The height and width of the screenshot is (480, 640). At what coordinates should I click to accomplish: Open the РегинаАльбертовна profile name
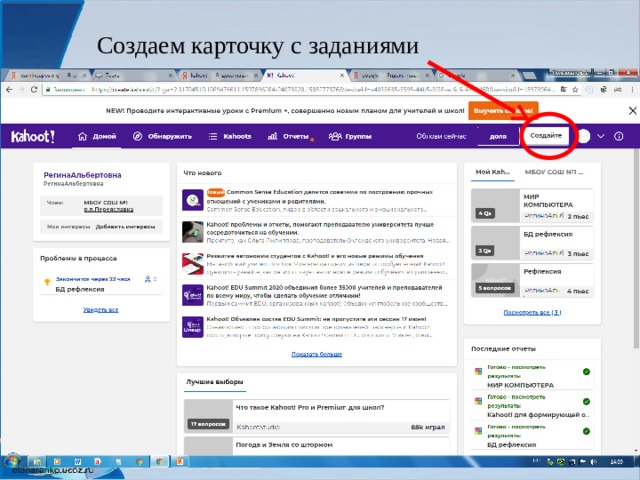coord(82,175)
